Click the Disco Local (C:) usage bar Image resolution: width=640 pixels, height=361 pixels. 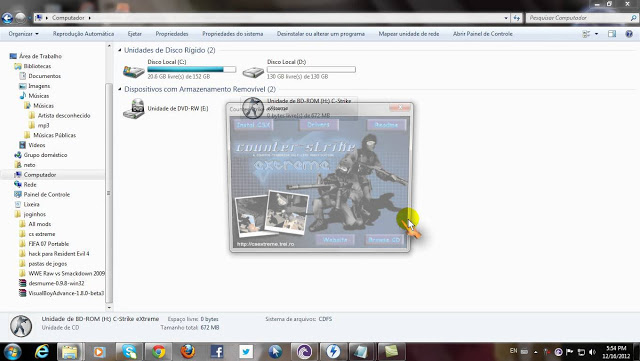(191, 69)
